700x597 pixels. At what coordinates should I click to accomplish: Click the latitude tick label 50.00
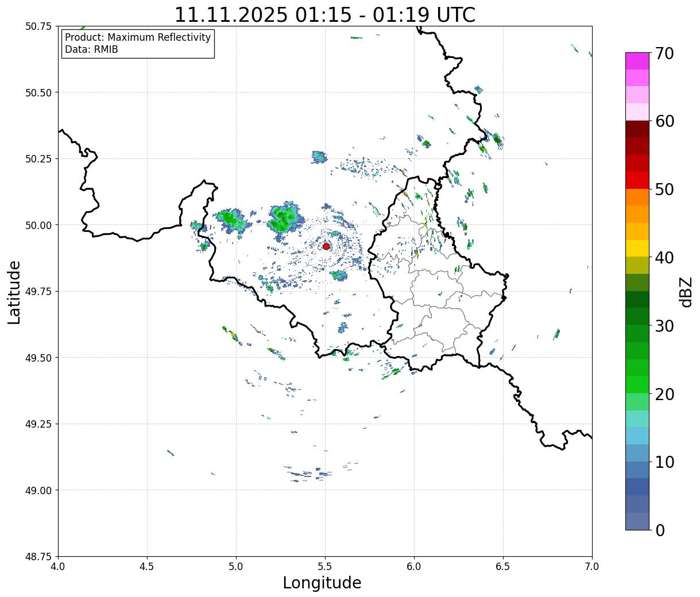[38, 225]
